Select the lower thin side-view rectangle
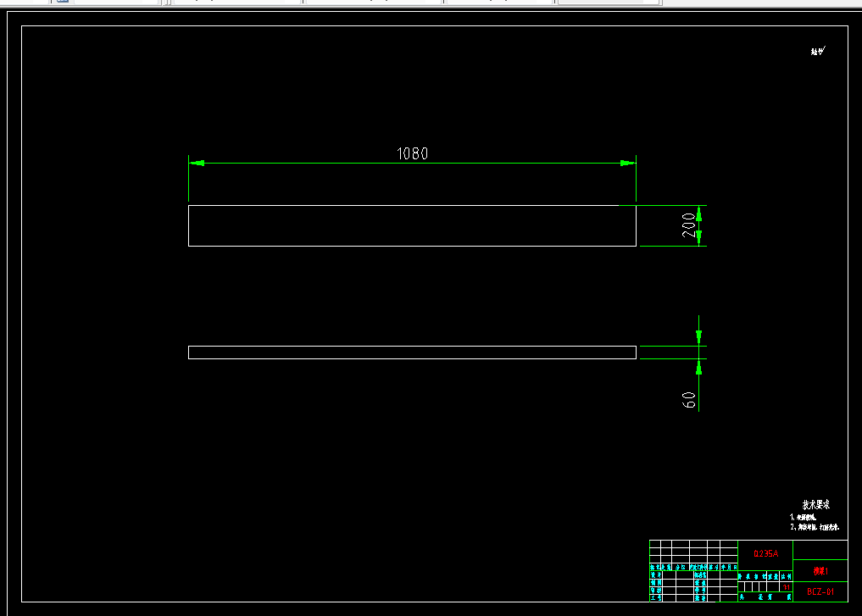The height and width of the screenshot is (616, 862). 412,352
